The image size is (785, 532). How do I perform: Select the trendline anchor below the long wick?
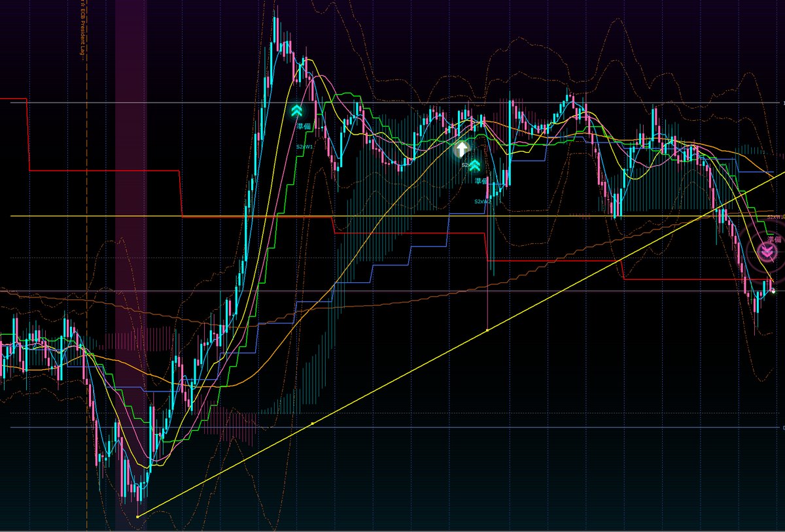pyautogui.click(x=488, y=330)
